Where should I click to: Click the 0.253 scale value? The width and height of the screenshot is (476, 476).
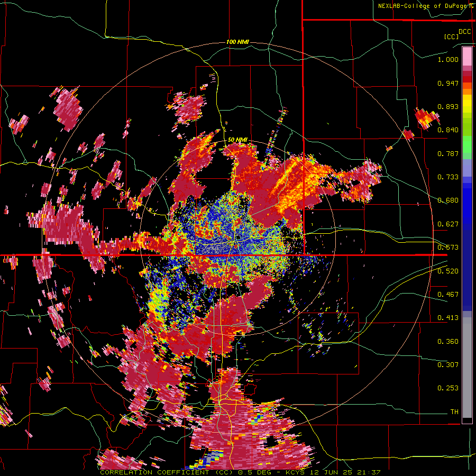[448, 388]
